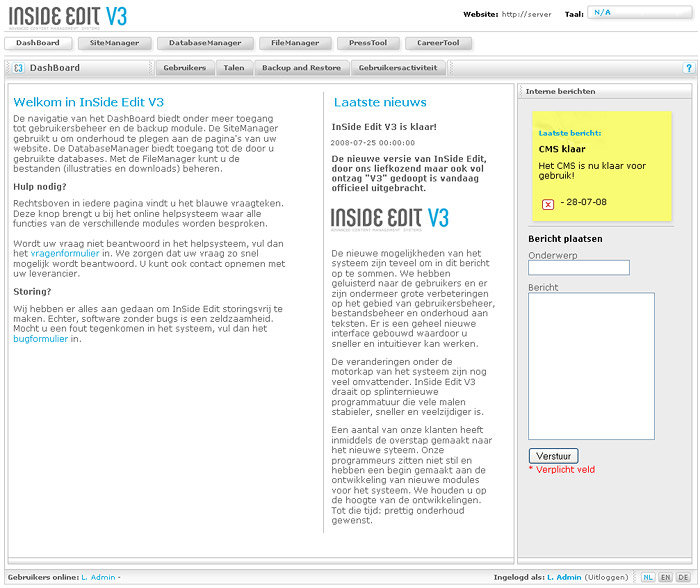The height and width of the screenshot is (588, 700).
Task: Click the DashBoard panel icon beside the title
Action: [18, 68]
